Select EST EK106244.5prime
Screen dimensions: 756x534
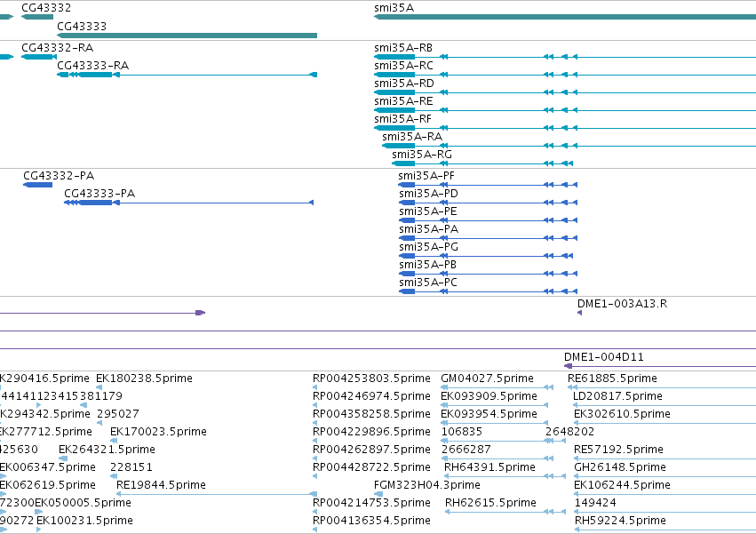(622, 485)
